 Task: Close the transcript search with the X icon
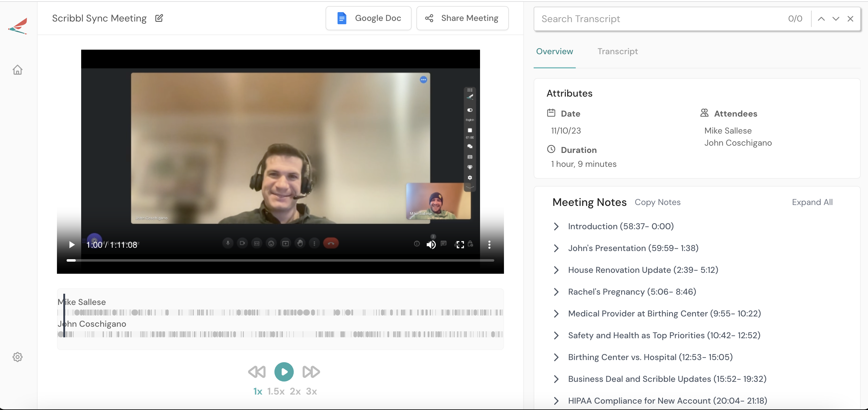[850, 18]
